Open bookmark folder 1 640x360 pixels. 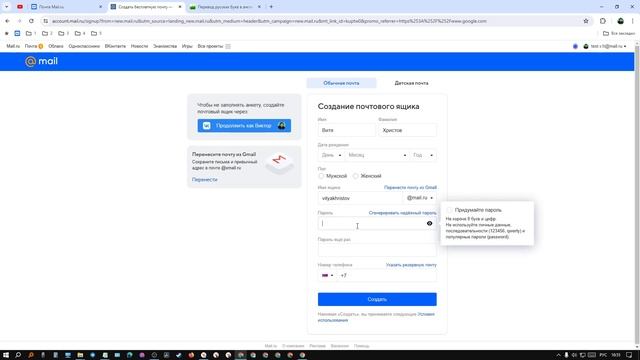pos(31,33)
